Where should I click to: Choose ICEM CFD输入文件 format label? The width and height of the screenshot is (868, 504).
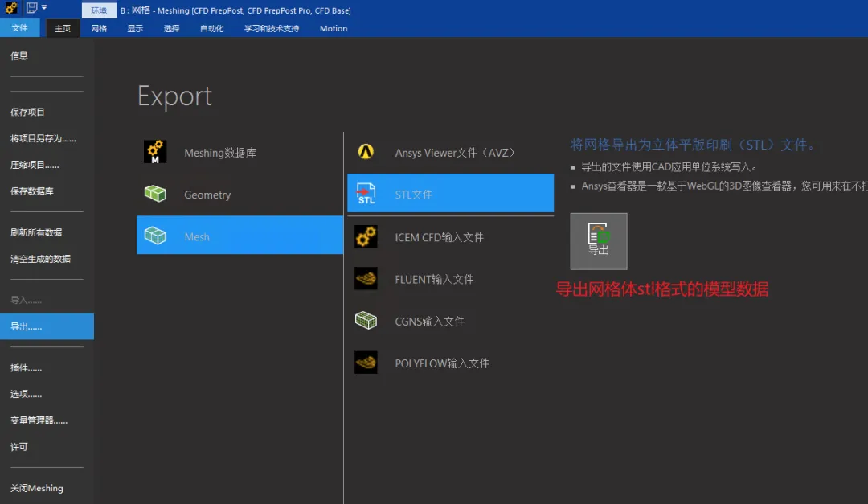(x=439, y=237)
